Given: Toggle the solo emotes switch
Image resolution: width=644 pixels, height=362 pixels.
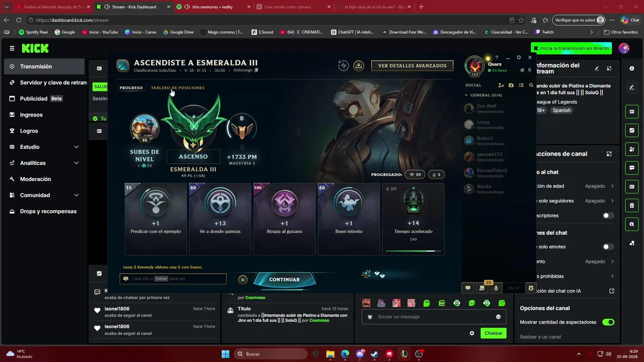Looking at the screenshot, I should (608, 247).
